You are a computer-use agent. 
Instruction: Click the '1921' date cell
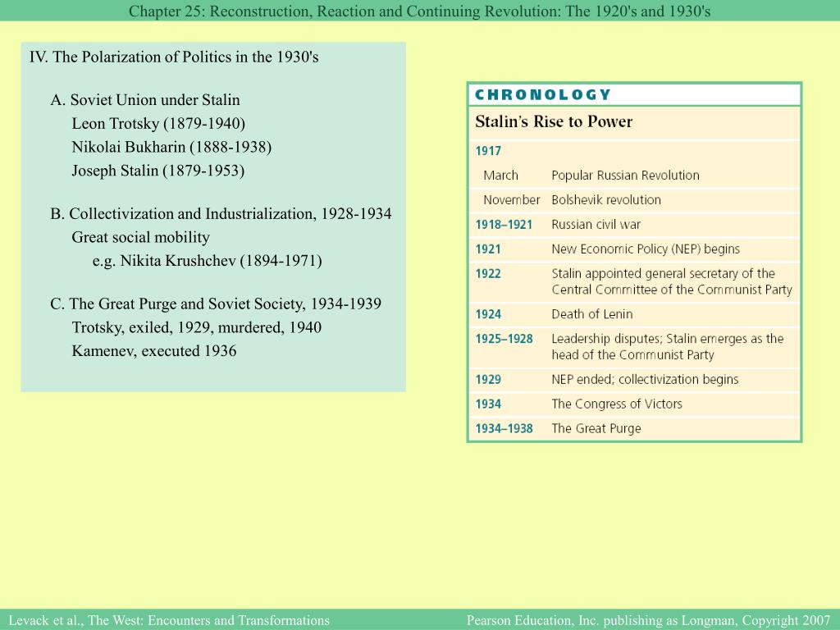(488, 249)
